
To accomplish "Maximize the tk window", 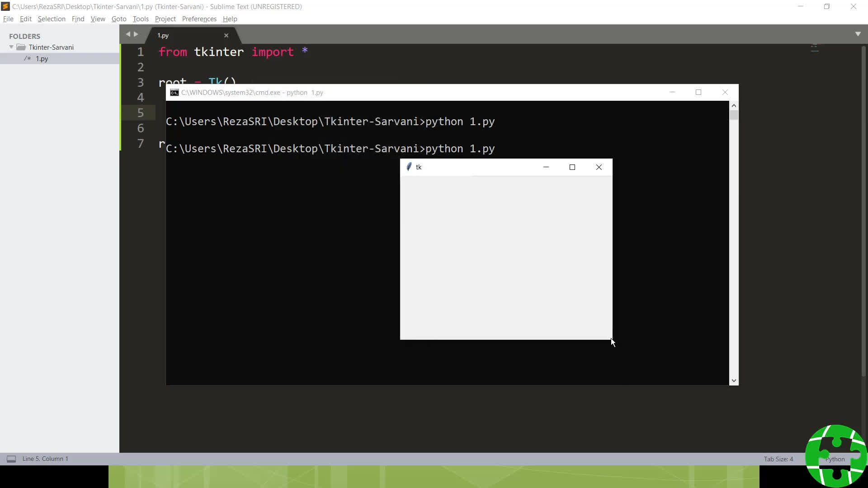I will pos(572,167).
